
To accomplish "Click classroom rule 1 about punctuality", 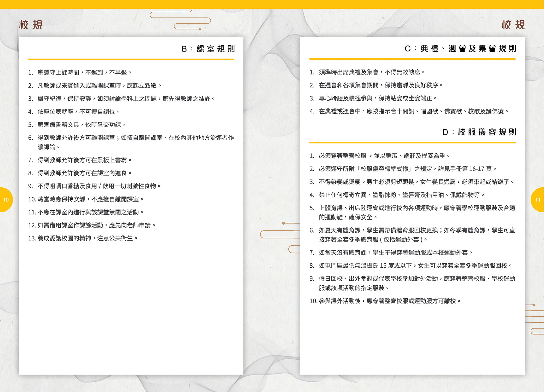I will [x=84, y=72].
